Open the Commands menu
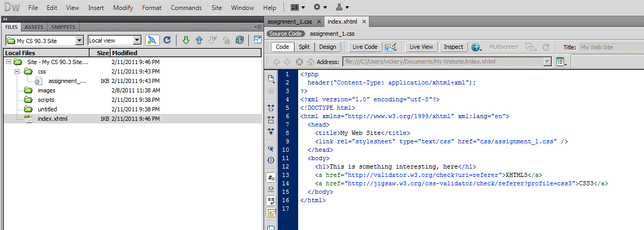 tap(186, 8)
